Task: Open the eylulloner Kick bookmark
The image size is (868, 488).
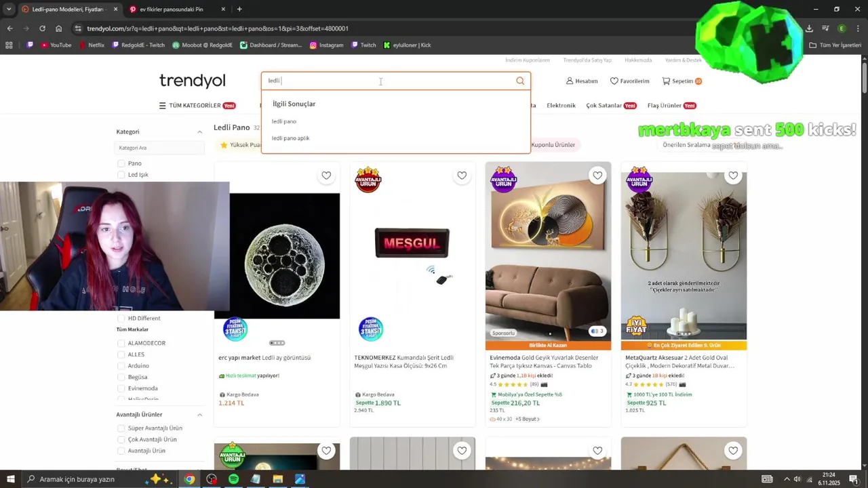Action: click(x=407, y=45)
